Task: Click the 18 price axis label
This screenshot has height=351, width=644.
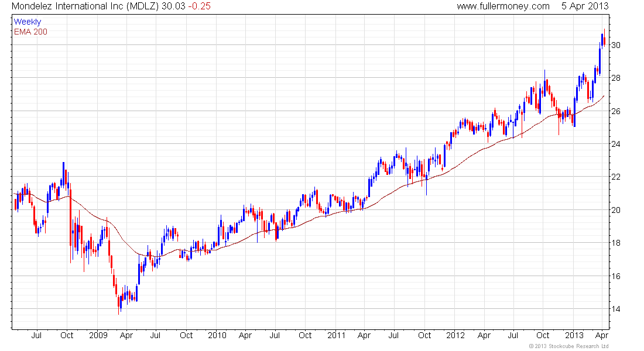Action: pos(616,243)
